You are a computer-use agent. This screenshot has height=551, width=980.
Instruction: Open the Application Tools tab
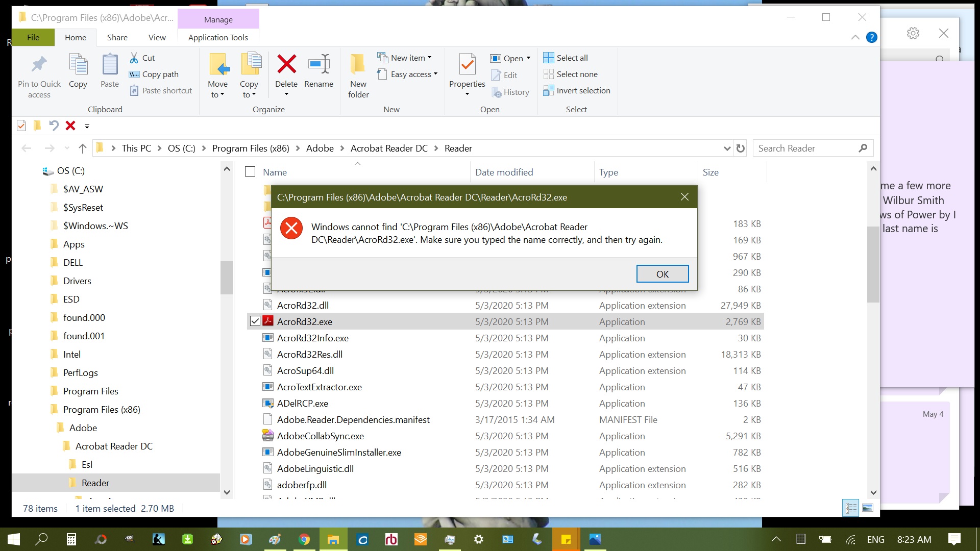coord(218,37)
